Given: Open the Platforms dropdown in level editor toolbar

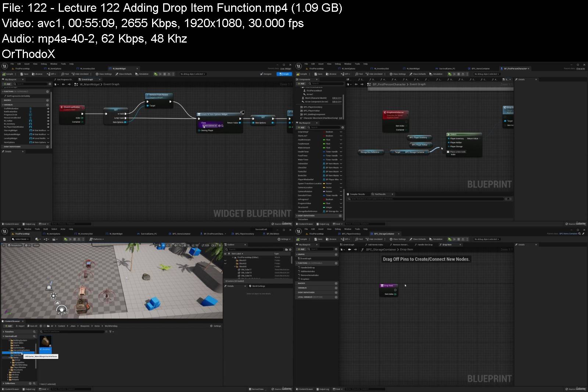Looking at the screenshot, I should pyautogui.click(x=97, y=239).
